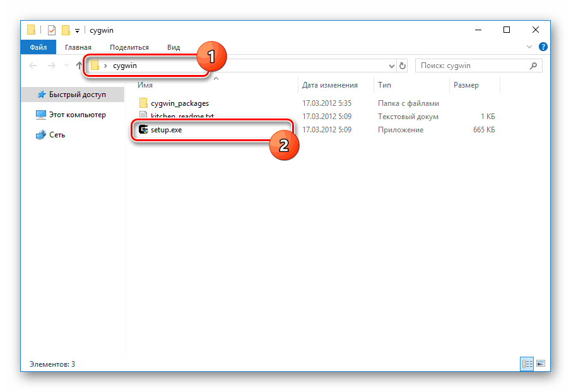Image resolution: width=571 pixels, height=392 pixels.
Task: Open the Поделиться ribbon tab
Action: (129, 47)
